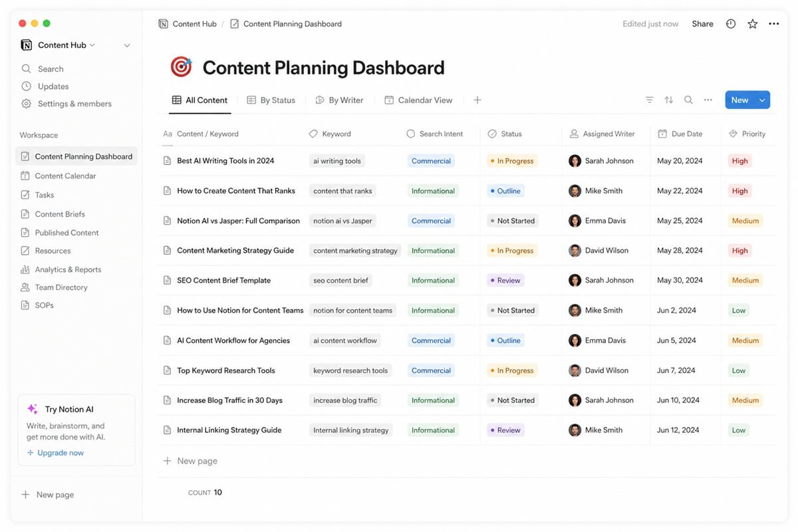Click the target emoji page icon
Image resolution: width=798 pixels, height=532 pixels.
point(181,67)
